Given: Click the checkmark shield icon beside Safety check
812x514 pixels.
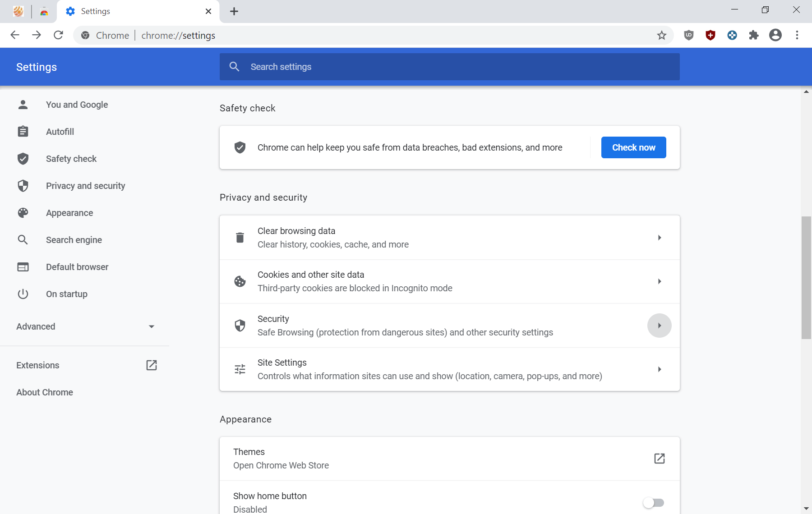Looking at the screenshot, I should pyautogui.click(x=23, y=159).
